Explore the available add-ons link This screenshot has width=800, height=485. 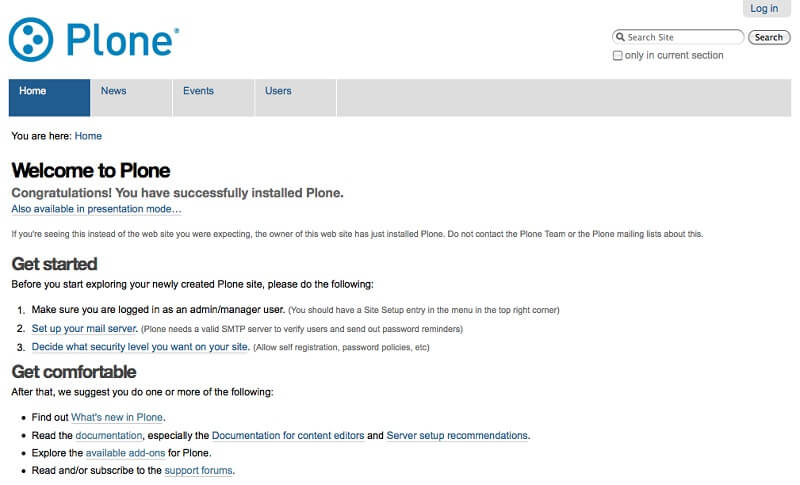point(126,453)
